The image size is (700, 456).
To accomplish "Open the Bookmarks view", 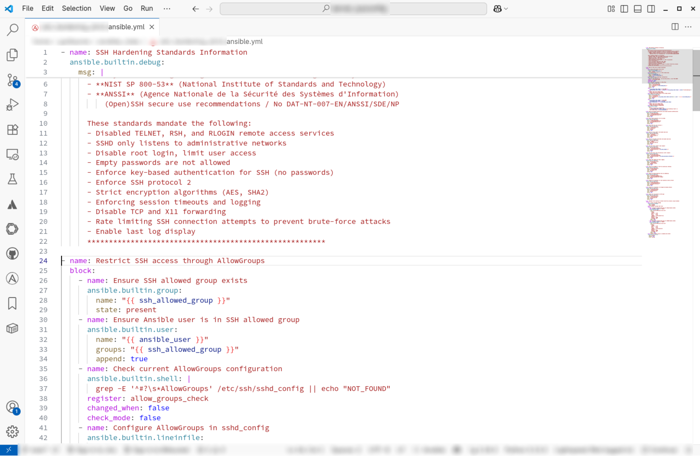I will click(12, 303).
